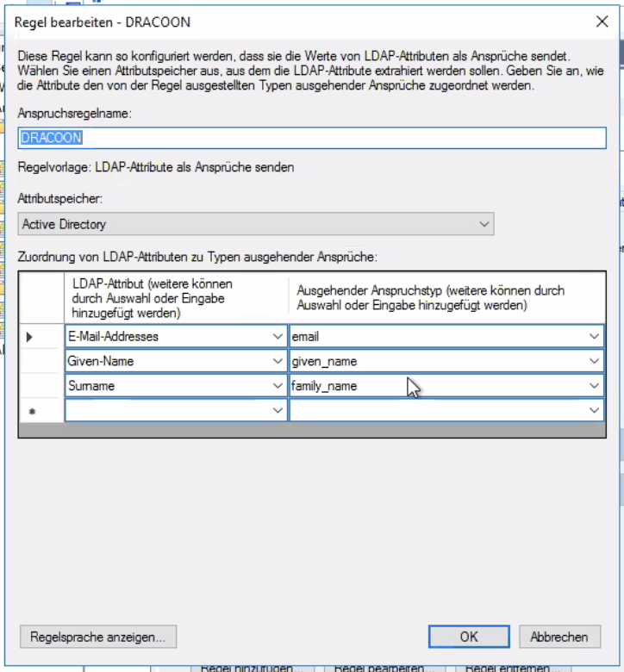624x672 pixels.
Task: Select the new-row header marked with asterisk
Action: click(x=41, y=411)
